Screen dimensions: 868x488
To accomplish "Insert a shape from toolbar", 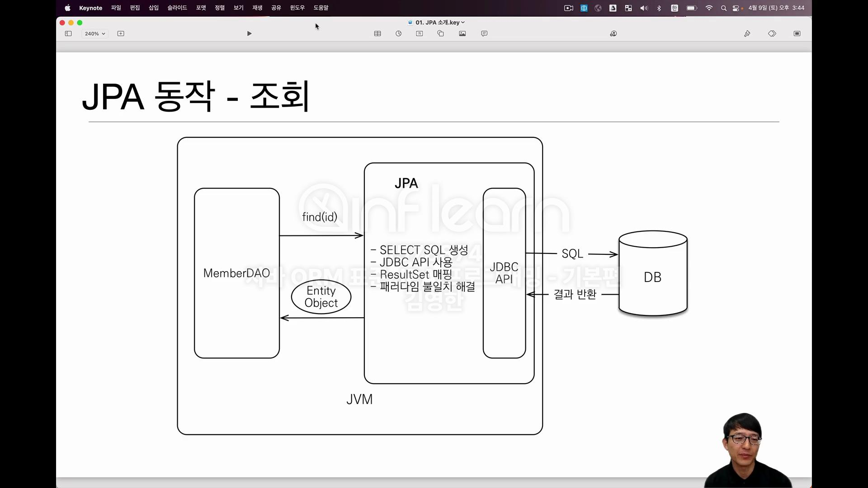I will point(440,33).
